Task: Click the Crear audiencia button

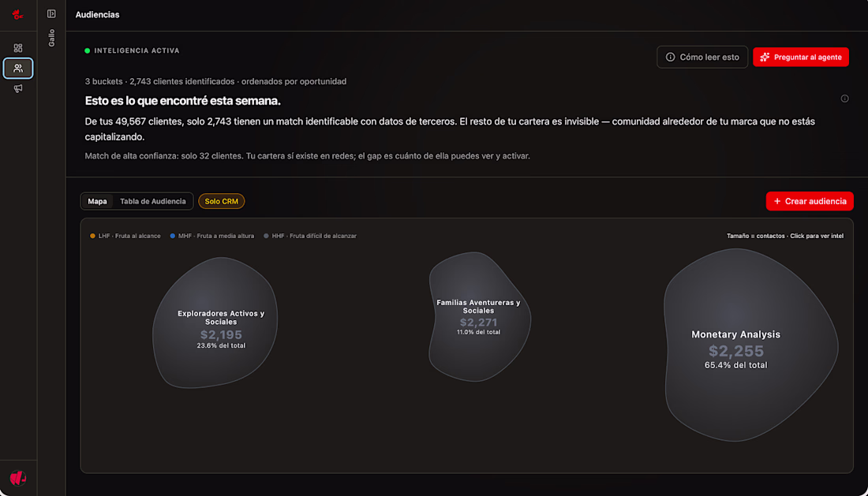Action: 810,201
